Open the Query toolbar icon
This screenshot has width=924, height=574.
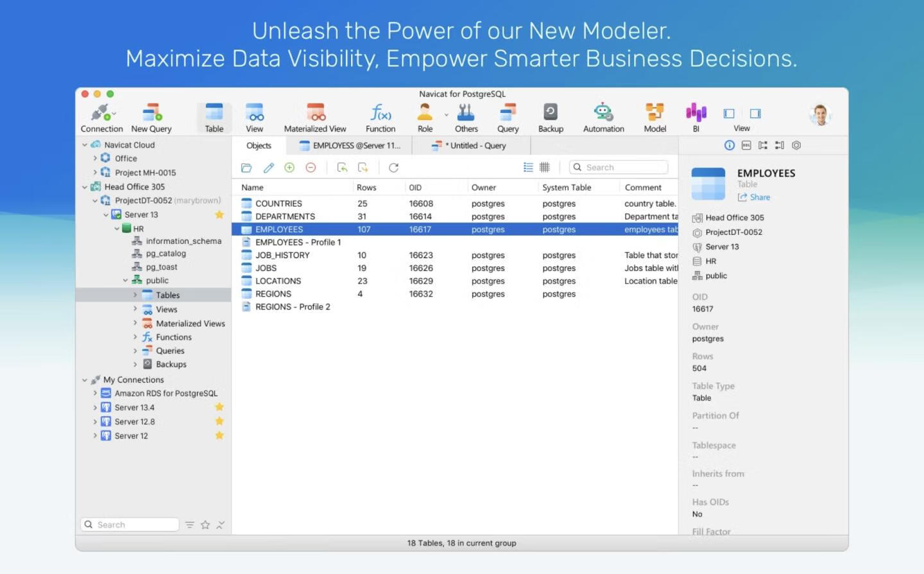click(x=508, y=118)
